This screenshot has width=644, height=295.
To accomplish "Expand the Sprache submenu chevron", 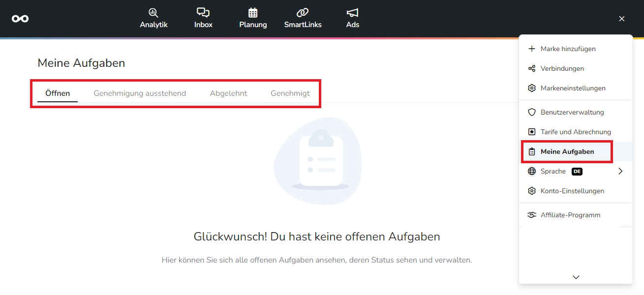I will tap(620, 171).
